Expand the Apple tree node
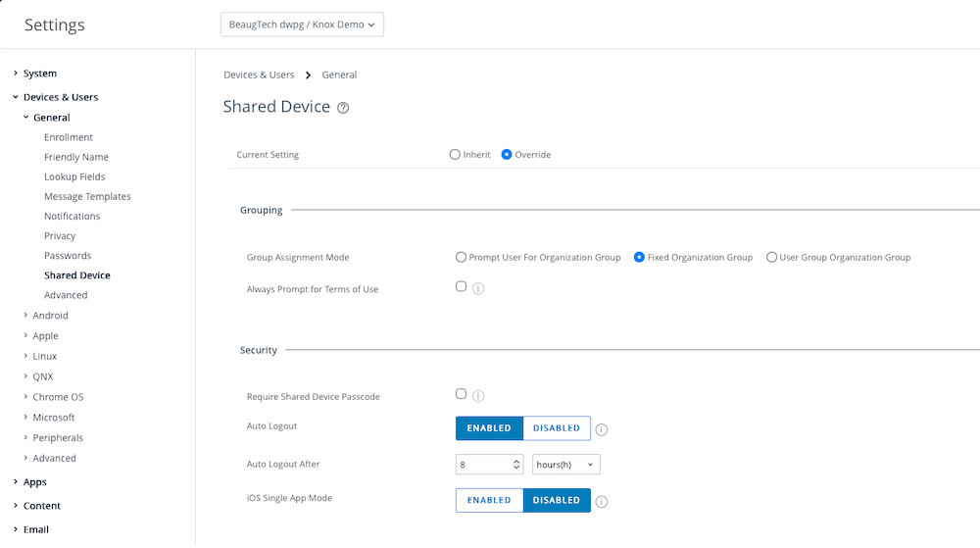This screenshot has height=548, width=980. point(45,336)
